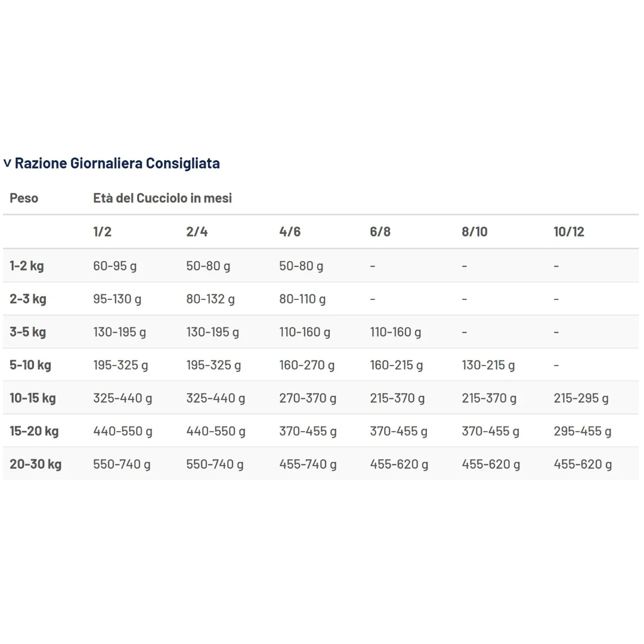Select the Peso column header
Viewport: 644px width, 644px height.
[24, 198]
